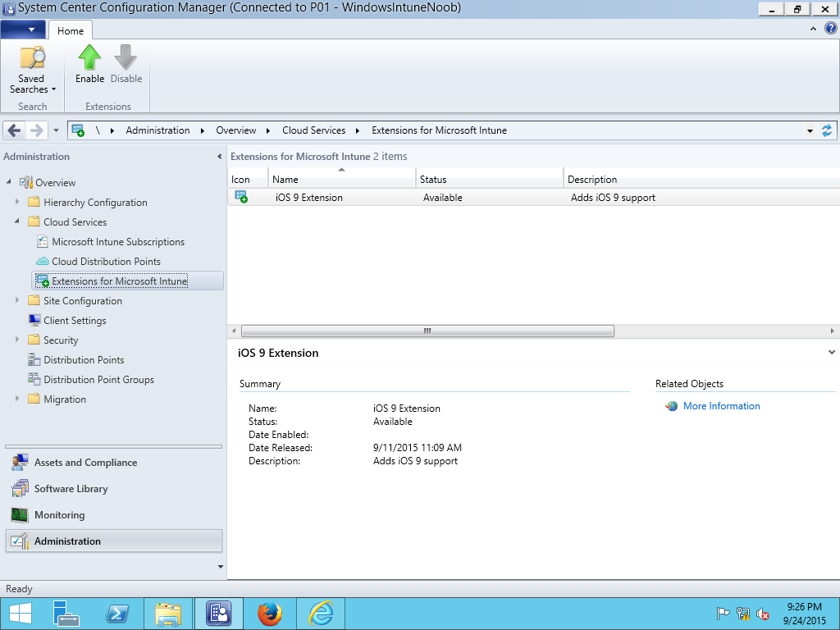840x630 pixels.
Task: Click the muted volume tray icon
Action: [763, 614]
